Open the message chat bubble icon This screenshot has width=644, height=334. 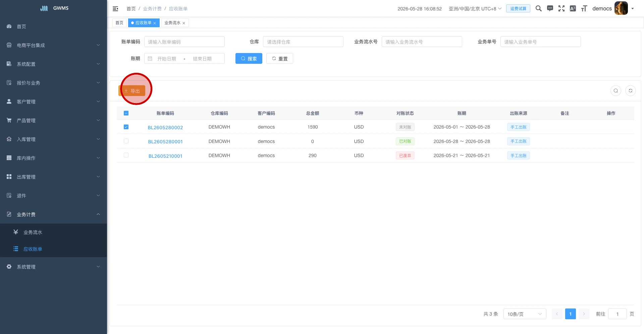[x=550, y=8]
